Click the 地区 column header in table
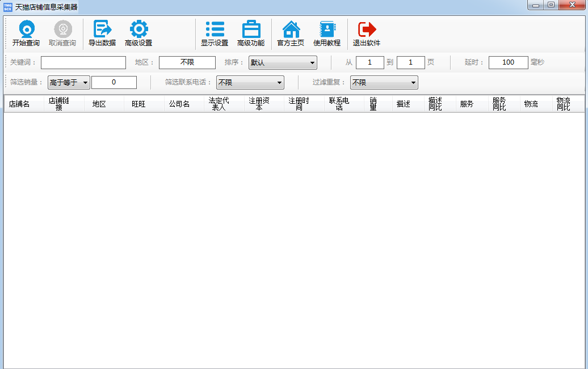588x369 pixels. point(104,104)
